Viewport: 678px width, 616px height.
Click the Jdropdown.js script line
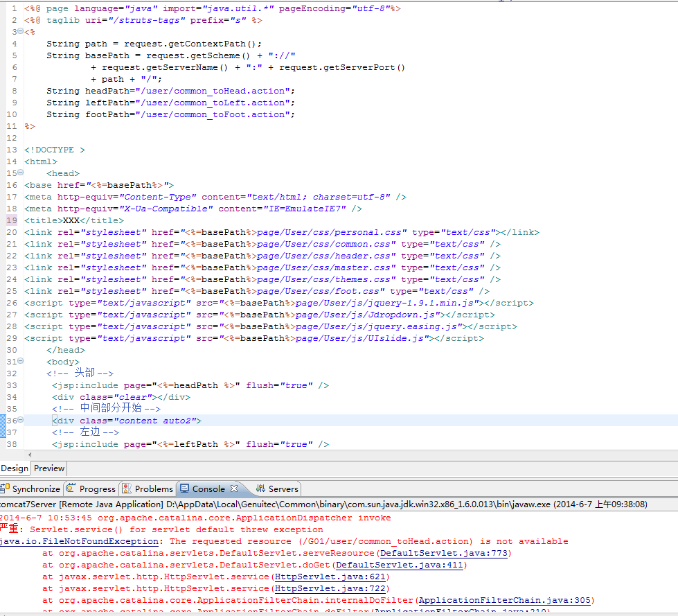coord(260,315)
